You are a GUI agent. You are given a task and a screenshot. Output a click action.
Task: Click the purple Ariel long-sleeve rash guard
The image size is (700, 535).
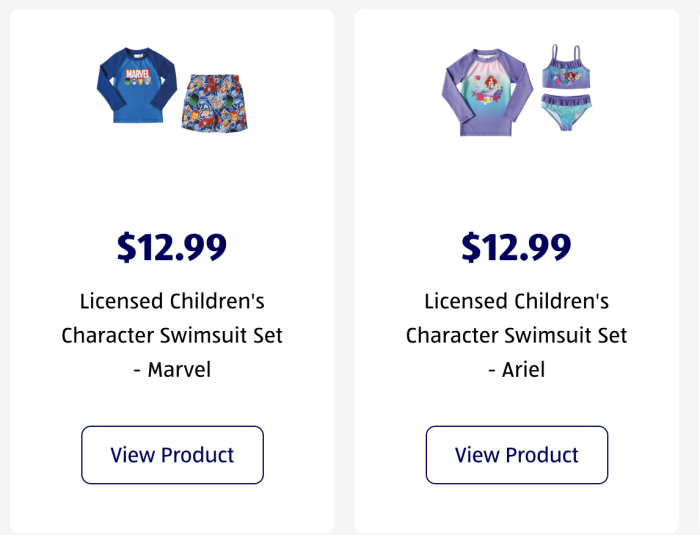point(487,92)
